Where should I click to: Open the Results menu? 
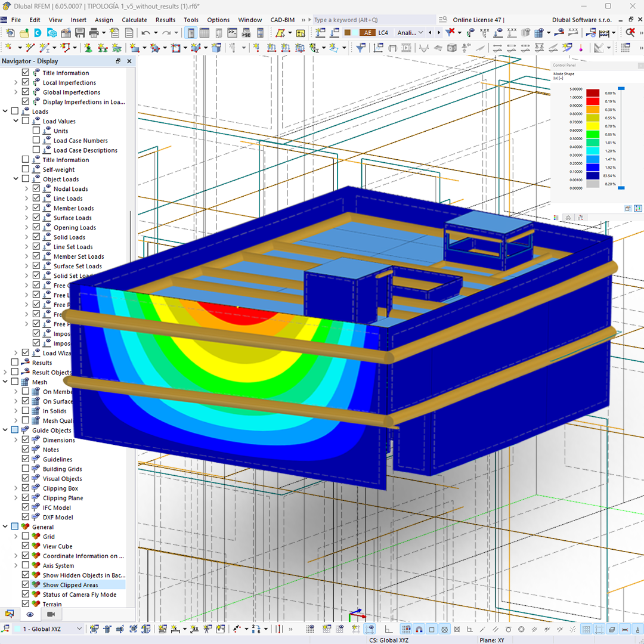(x=166, y=20)
